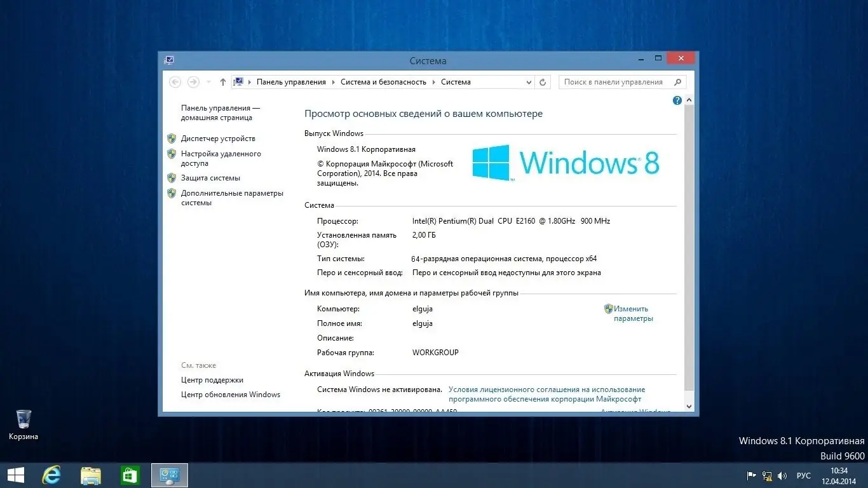Click the scrollbar up arrow in System window
This screenshot has width=868, height=488.
click(x=689, y=100)
